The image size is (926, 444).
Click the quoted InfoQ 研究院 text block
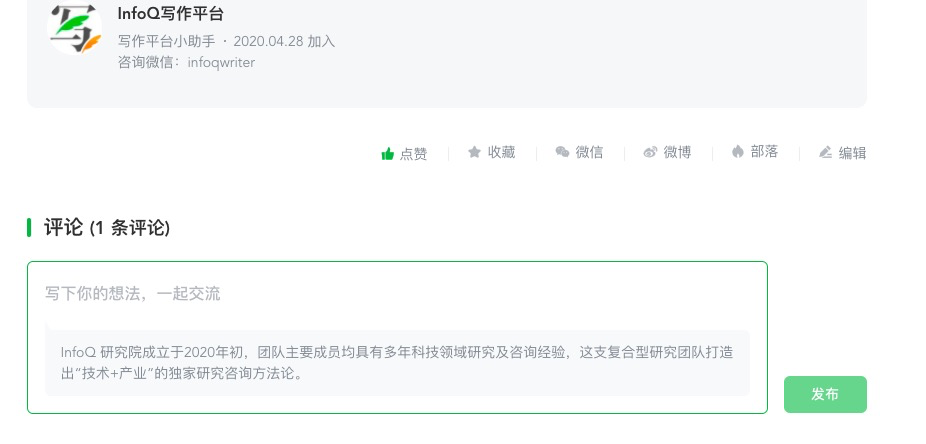[397, 363]
